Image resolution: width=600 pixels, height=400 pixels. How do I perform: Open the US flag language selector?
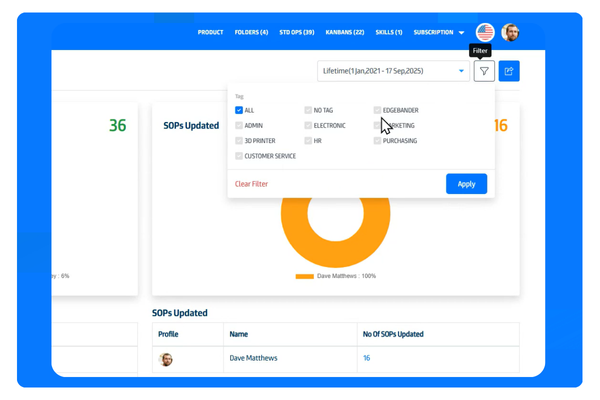pos(485,33)
